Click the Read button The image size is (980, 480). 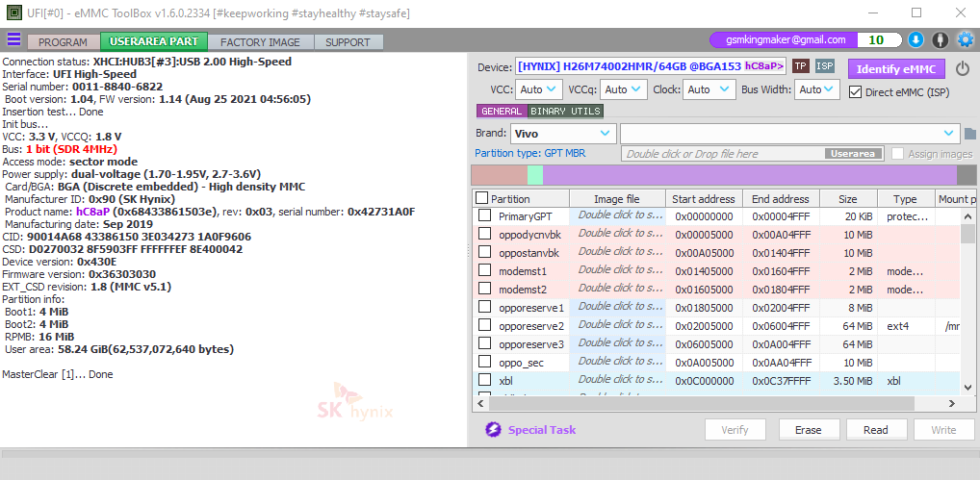[x=876, y=429]
